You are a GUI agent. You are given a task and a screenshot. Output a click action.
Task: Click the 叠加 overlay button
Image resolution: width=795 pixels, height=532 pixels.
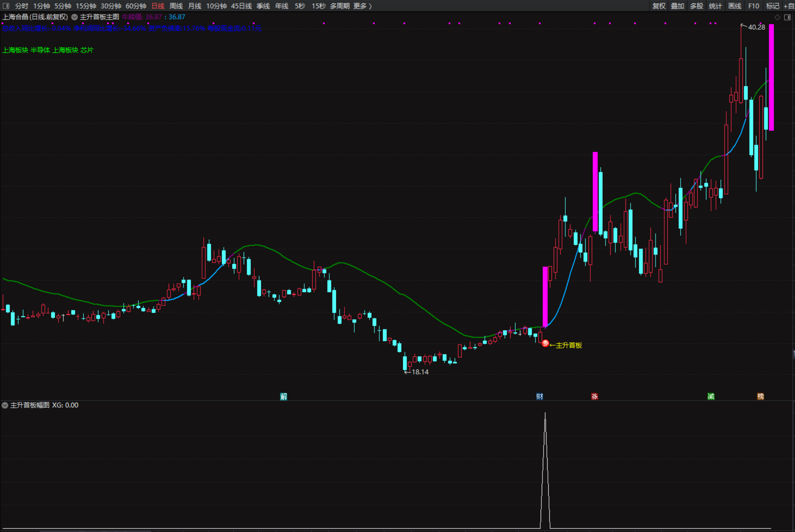pos(678,6)
